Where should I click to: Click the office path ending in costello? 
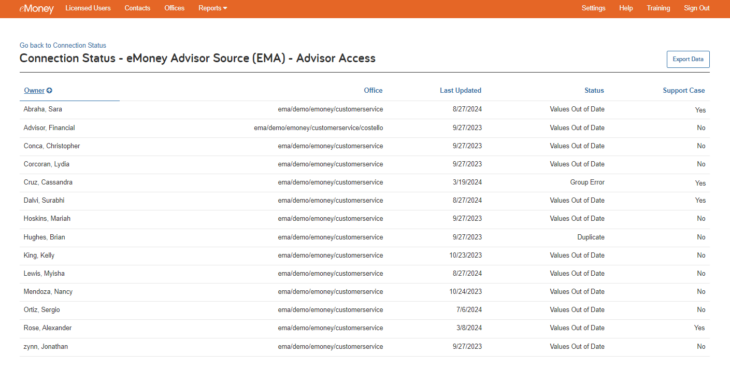[318, 128]
